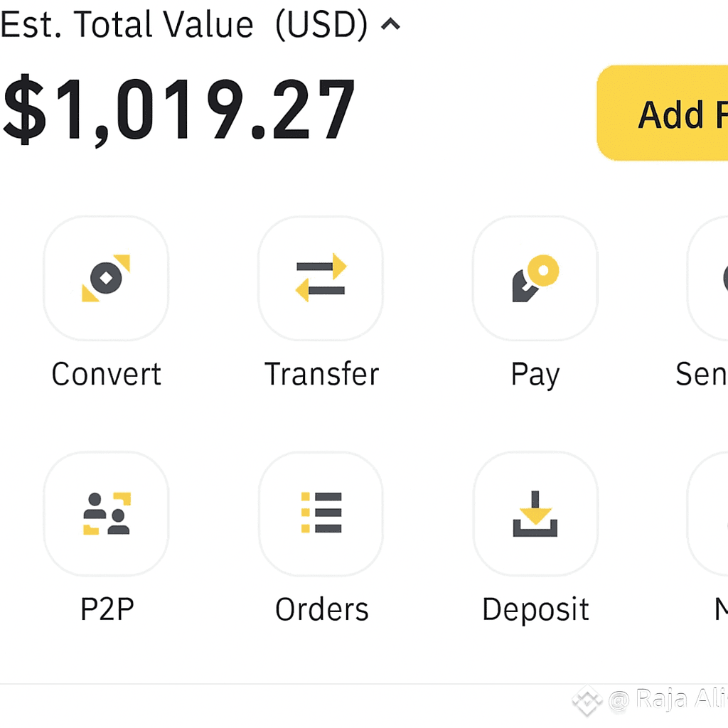Click the Est. Total Value heading
Screen dimensions: 728x728
(x=127, y=26)
